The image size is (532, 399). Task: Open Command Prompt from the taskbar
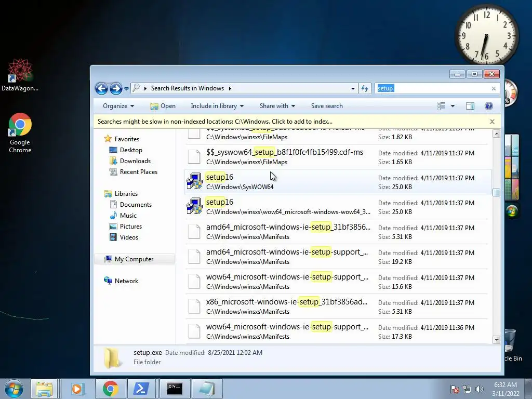pyautogui.click(x=175, y=389)
